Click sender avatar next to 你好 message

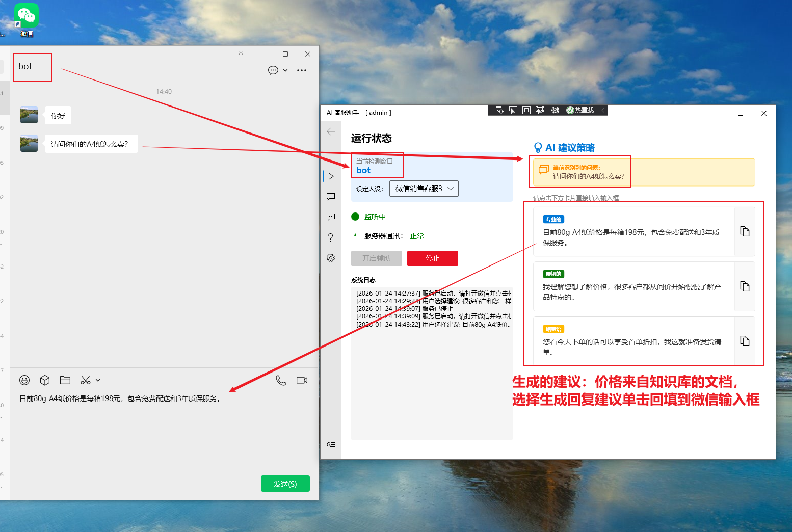point(29,115)
